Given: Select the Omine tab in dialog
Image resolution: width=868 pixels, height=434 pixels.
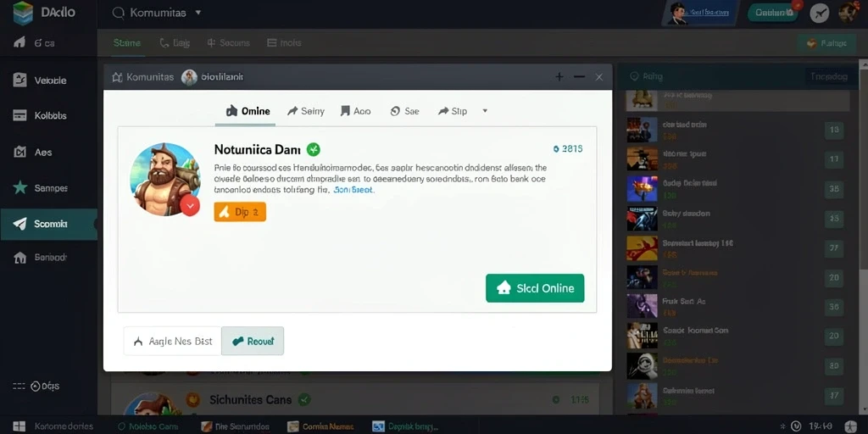Looking at the screenshot, I should click(248, 111).
